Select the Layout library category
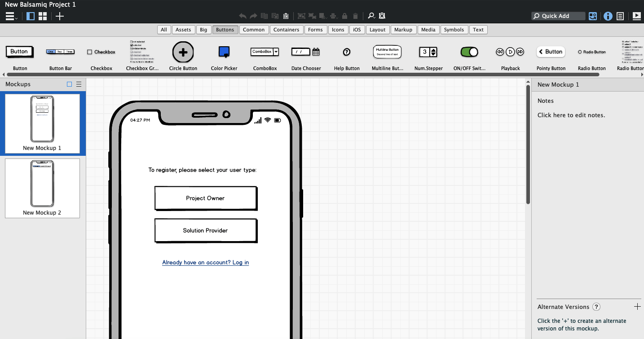Image resolution: width=644 pixels, height=339 pixels. [378, 30]
